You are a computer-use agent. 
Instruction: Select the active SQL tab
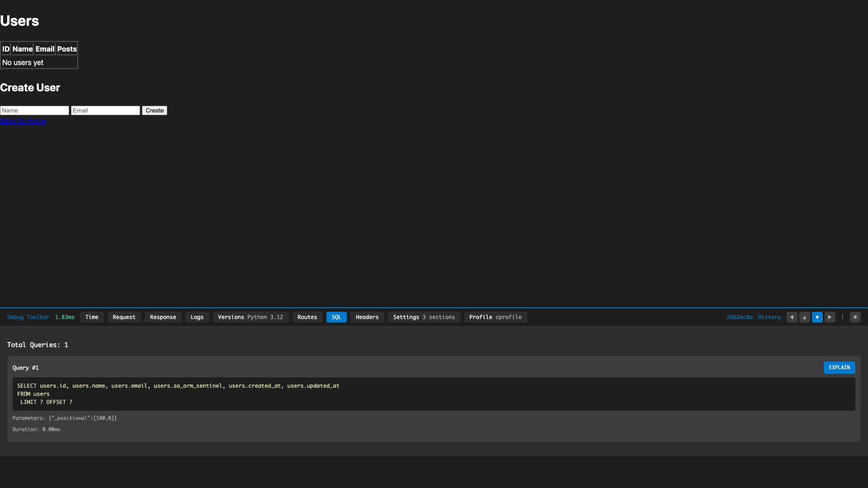pyautogui.click(x=336, y=317)
